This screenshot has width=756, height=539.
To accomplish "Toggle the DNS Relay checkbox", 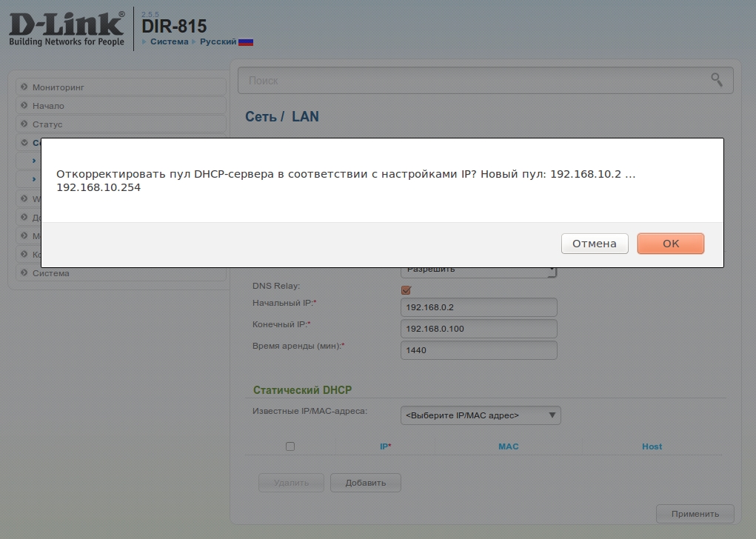I will tap(406, 289).
